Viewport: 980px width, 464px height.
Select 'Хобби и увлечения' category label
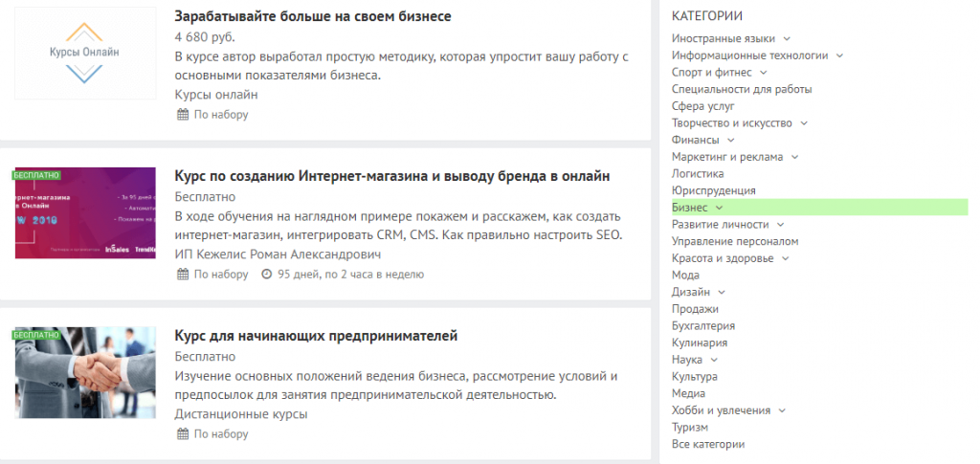pos(722,411)
